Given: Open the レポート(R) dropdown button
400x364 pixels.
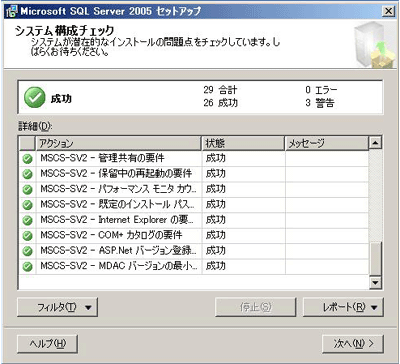Looking at the screenshot, I should click(343, 307).
